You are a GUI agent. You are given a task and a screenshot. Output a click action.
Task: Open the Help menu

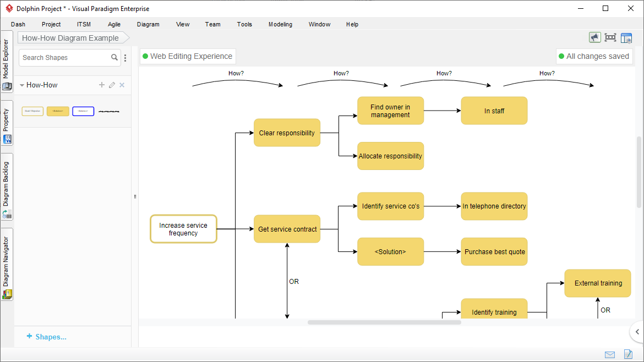pos(352,24)
